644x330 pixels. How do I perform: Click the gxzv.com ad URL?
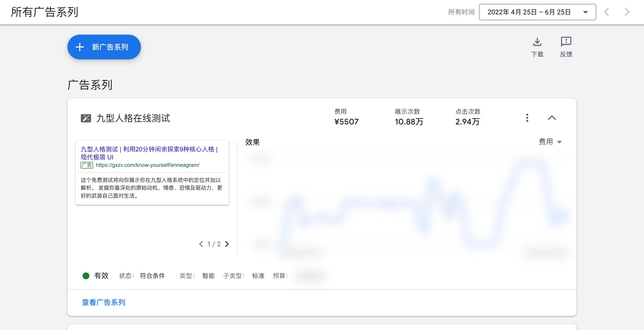pyautogui.click(x=148, y=165)
